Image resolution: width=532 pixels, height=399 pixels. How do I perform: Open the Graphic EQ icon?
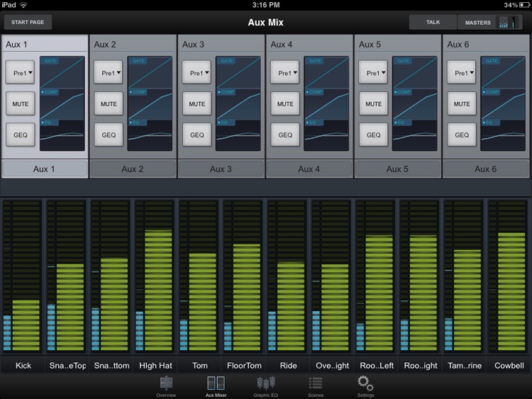(x=266, y=386)
